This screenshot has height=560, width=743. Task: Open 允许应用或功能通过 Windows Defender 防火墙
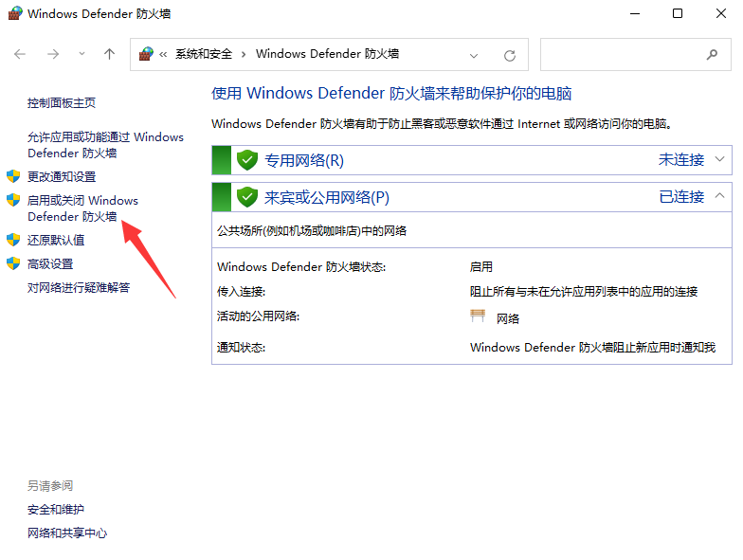click(x=105, y=145)
